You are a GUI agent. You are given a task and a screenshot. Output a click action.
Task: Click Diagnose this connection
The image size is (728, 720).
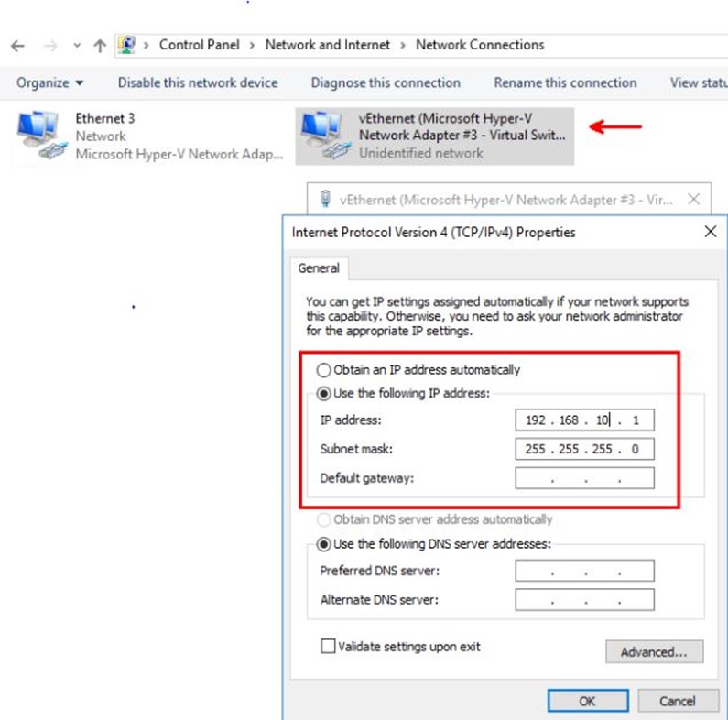(x=386, y=82)
